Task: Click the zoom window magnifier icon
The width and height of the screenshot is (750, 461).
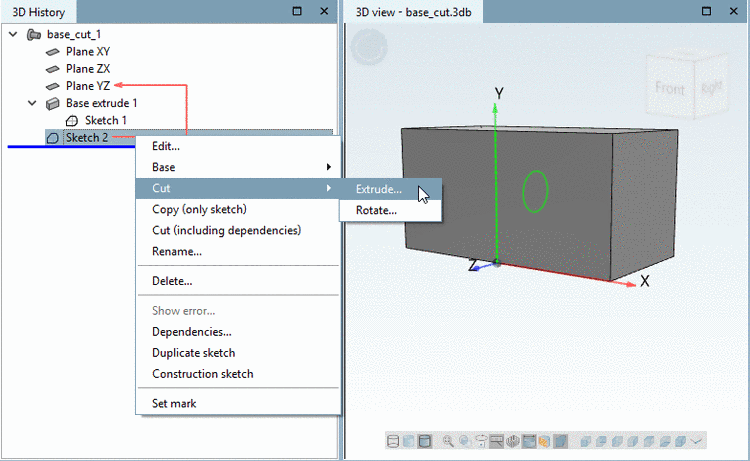Action: [x=464, y=441]
